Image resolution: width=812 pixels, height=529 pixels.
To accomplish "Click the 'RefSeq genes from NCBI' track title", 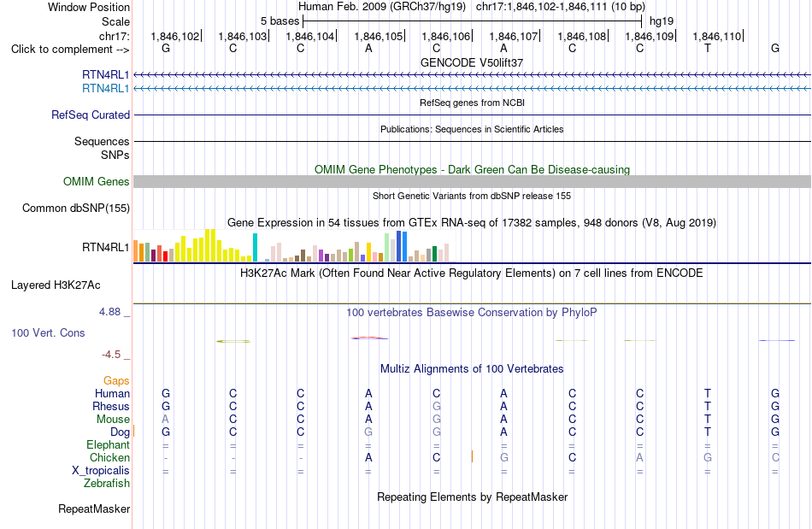I will [472, 103].
